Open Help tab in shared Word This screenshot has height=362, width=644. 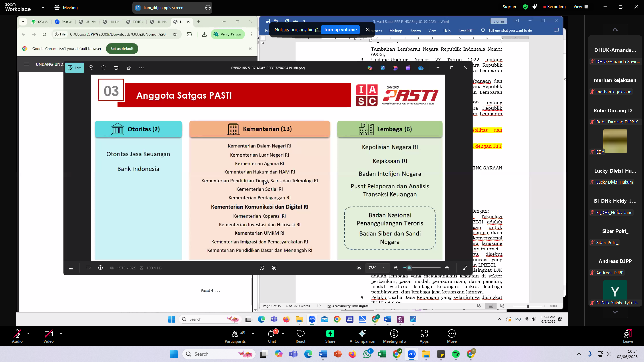click(447, 31)
